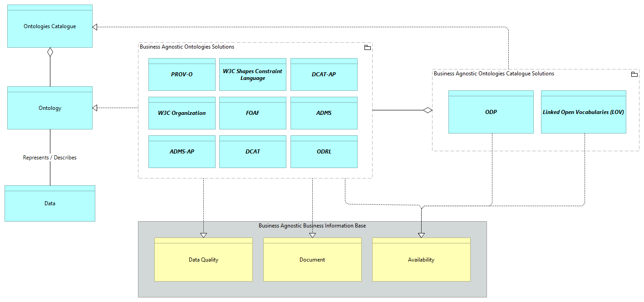The height and width of the screenshot is (302, 644).
Task: Click arrowhead above Availability box
Action: coord(421,235)
